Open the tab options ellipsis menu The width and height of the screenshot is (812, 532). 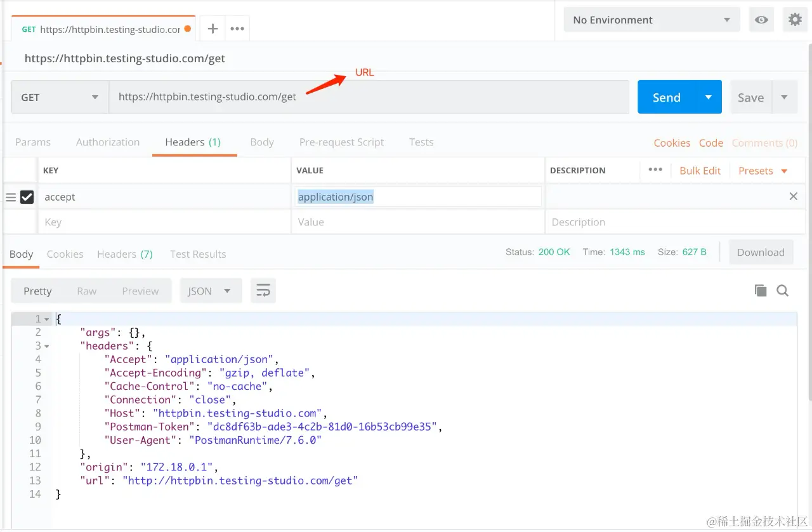pyautogui.click(x=237, y=29)
